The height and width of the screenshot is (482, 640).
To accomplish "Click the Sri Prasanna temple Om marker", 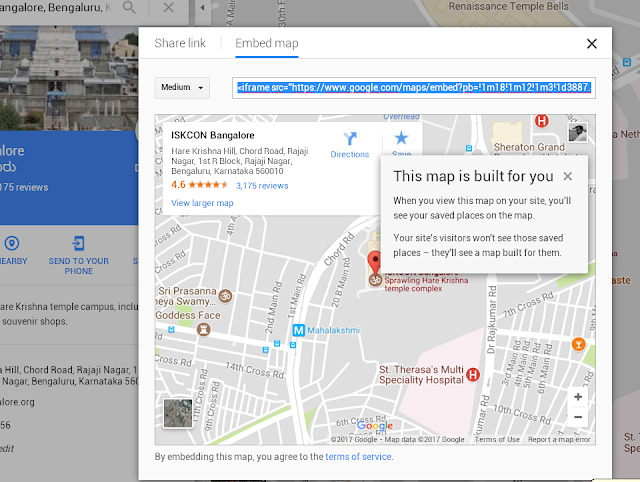I will tap(225, 296).
